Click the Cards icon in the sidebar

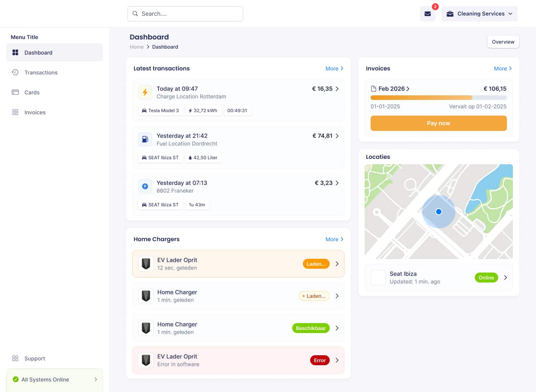15,92
